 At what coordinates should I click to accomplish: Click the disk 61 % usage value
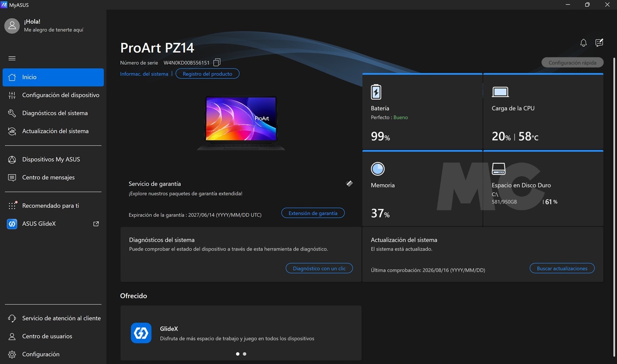[551, 202]
